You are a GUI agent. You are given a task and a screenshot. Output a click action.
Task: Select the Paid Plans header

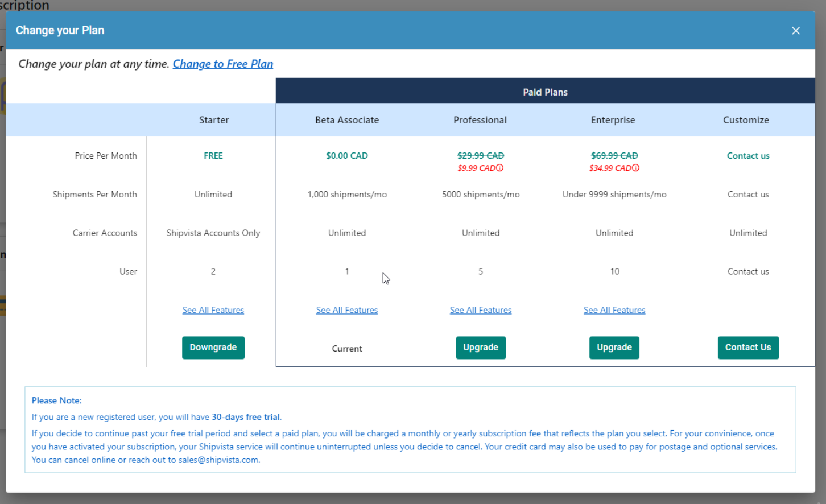coord(545,92)
